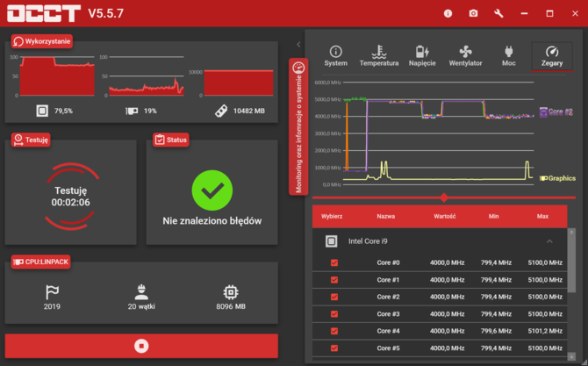
Task: Click the GPU usage graph
Action: [x=147, y=76]
